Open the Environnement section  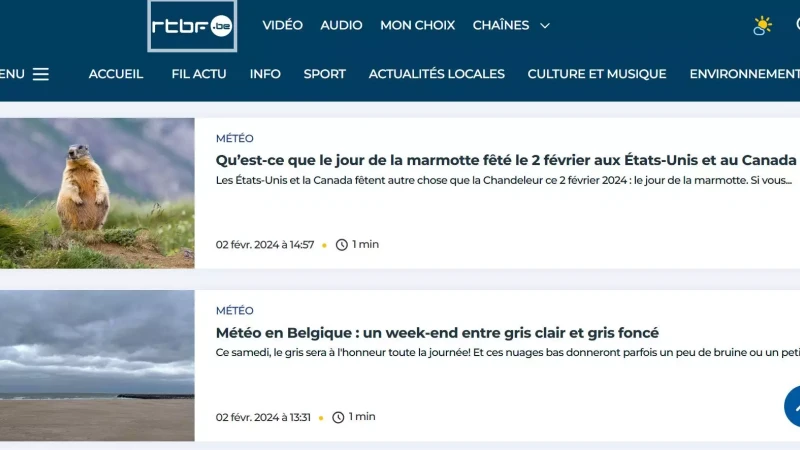(745, 74)
